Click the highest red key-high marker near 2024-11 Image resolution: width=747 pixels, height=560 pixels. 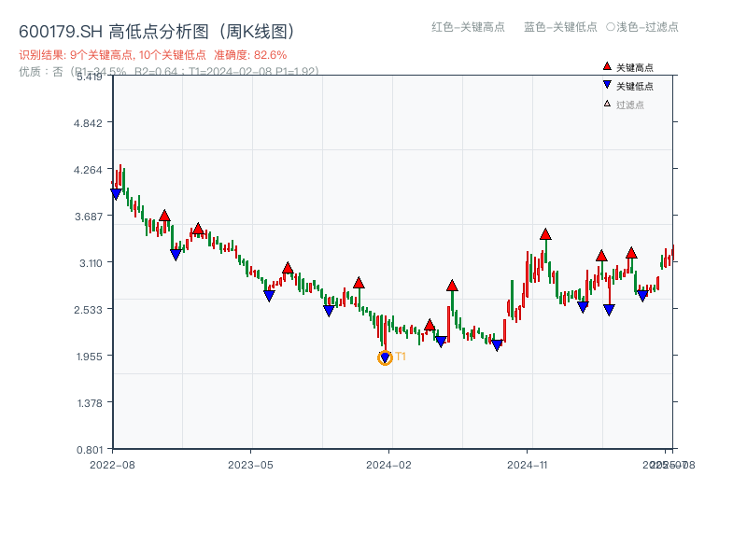coord(545,234)
